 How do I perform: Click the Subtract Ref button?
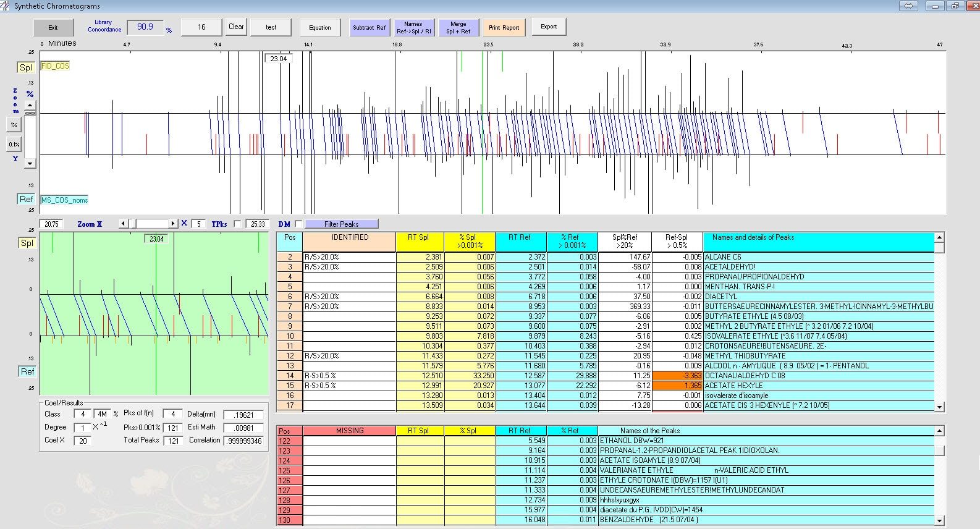coord(369,27)
